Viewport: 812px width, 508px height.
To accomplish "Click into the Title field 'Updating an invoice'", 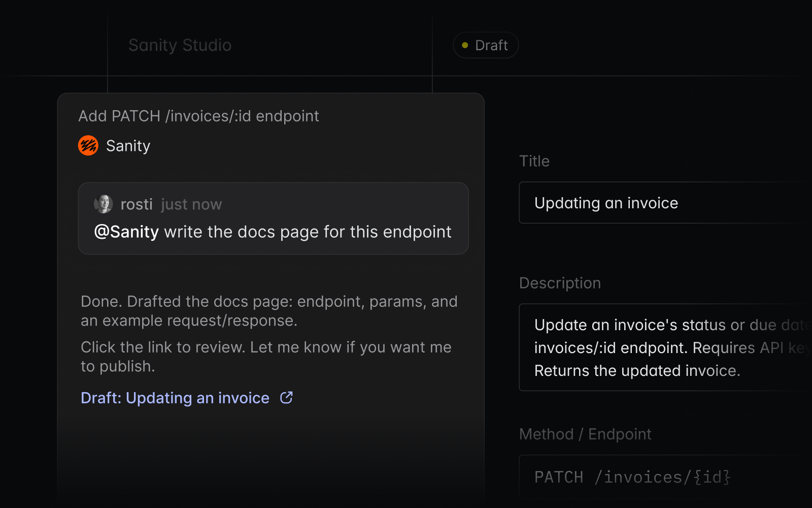I will (665, 203).
